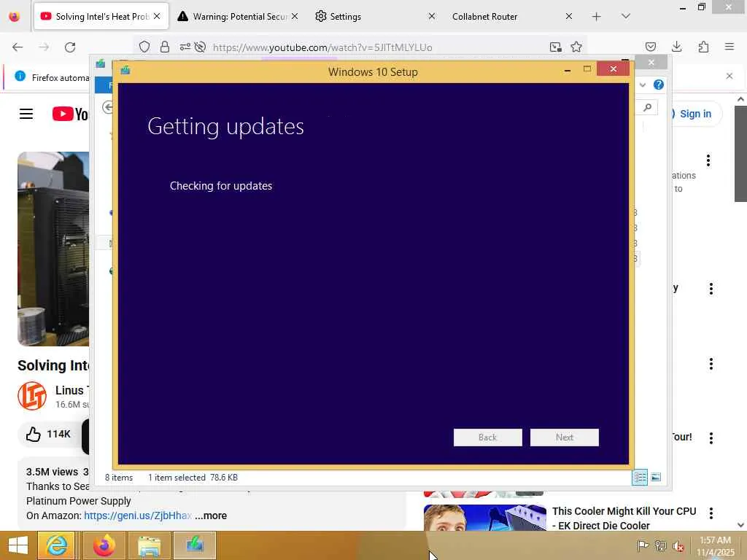The image size is (747, 560).
Task: Click the site security padlock icon
Action: pyautogui.click(x=164, y=47)
